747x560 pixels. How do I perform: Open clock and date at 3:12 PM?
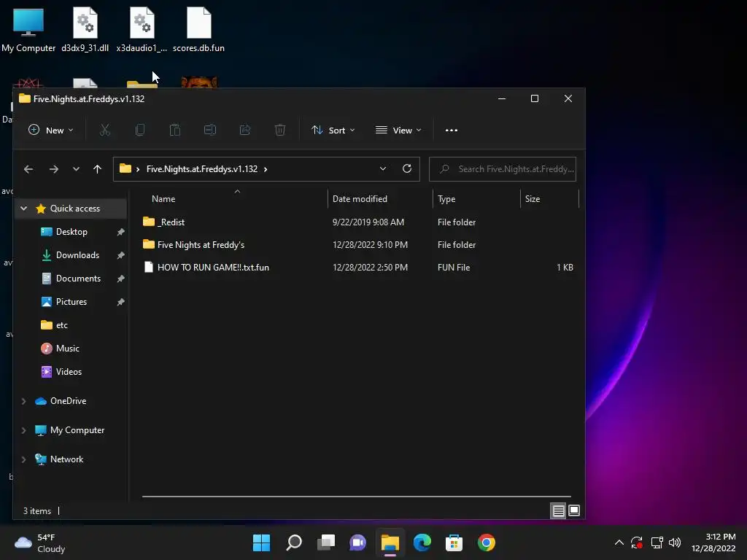[713, 542]
